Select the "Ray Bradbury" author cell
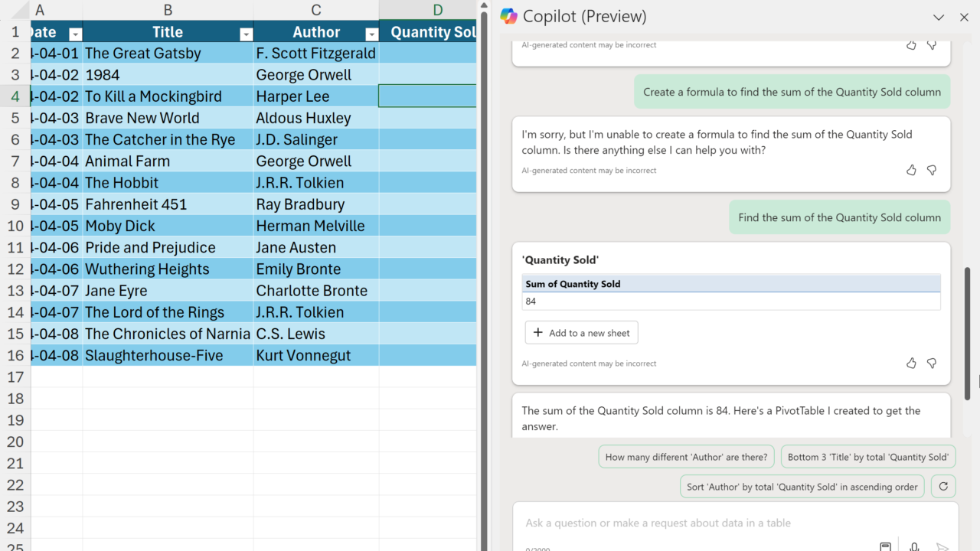The height and width of the screenshot is (551, 980). point(316,204)
